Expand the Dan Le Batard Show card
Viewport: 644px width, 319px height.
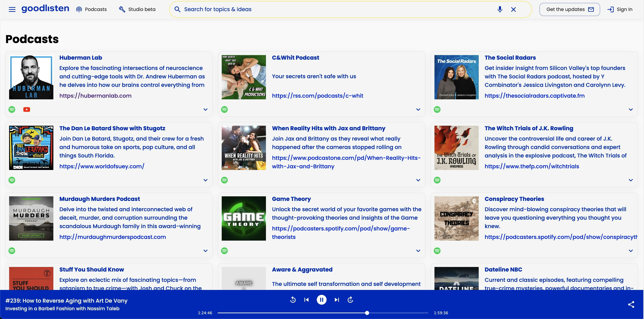pyautogui.click(x=205, y=180)
